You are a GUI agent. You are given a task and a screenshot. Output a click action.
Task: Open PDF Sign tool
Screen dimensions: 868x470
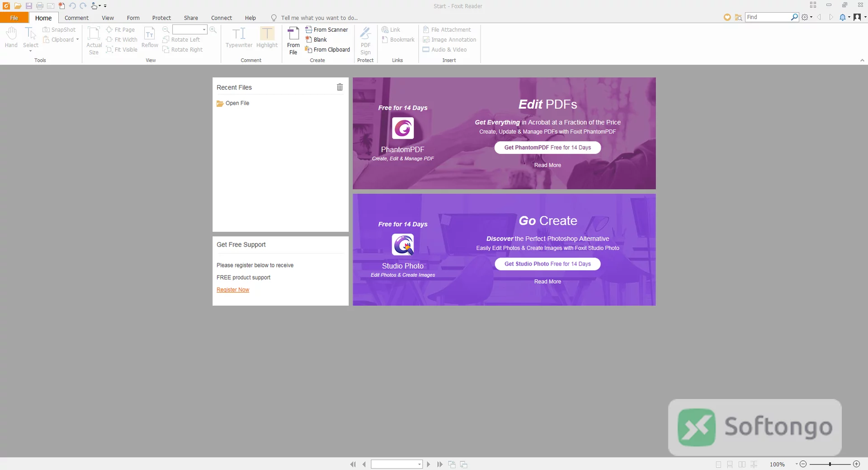[x=365, y=40]
